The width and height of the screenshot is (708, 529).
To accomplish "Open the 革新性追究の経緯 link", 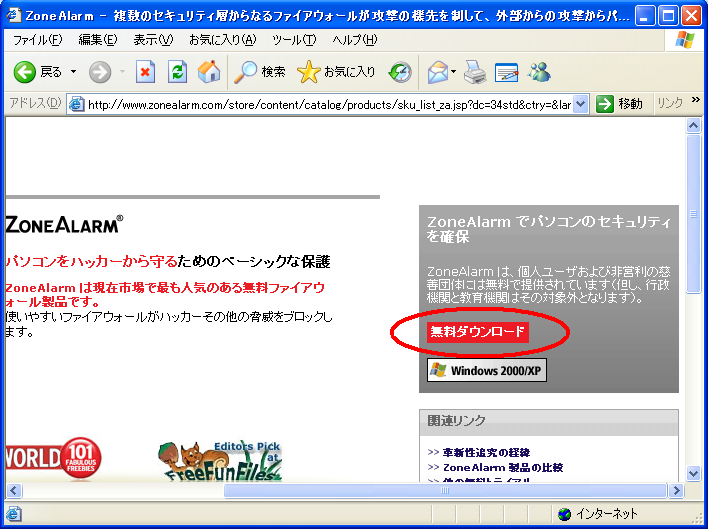I will 487,452.
